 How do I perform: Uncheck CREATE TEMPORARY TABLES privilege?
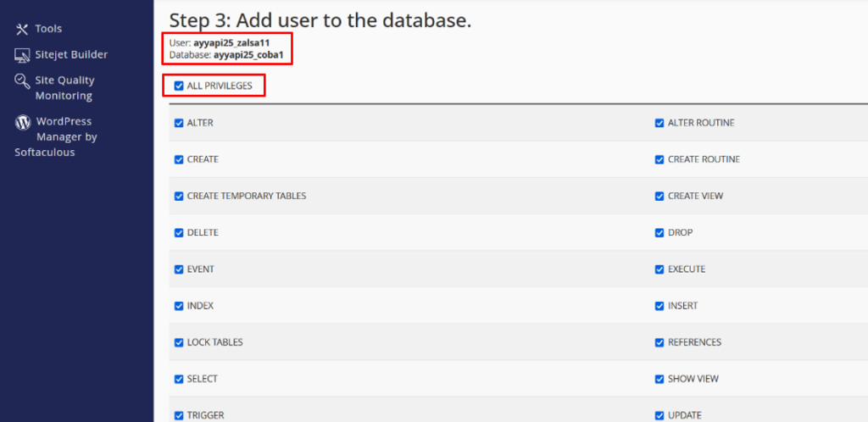179,196
